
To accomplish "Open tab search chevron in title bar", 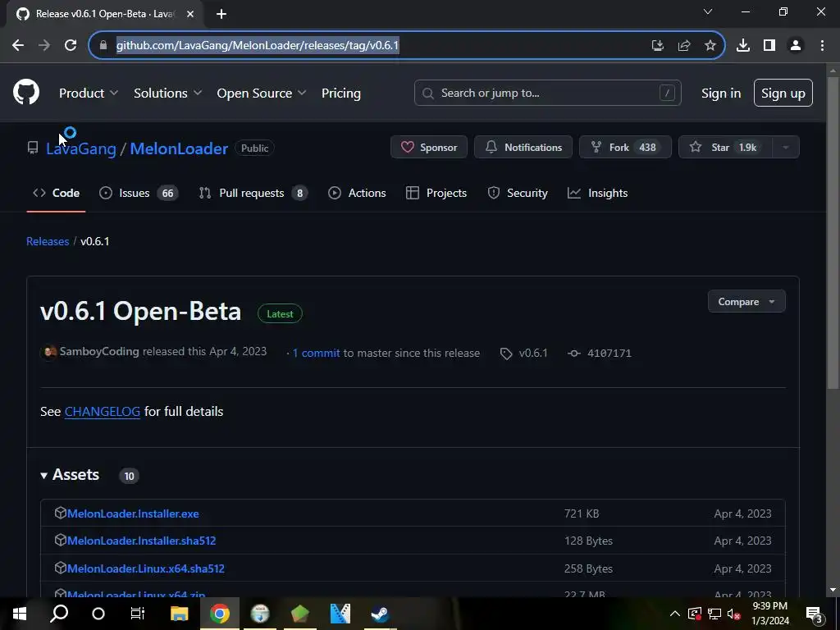I will coord(708,11).
